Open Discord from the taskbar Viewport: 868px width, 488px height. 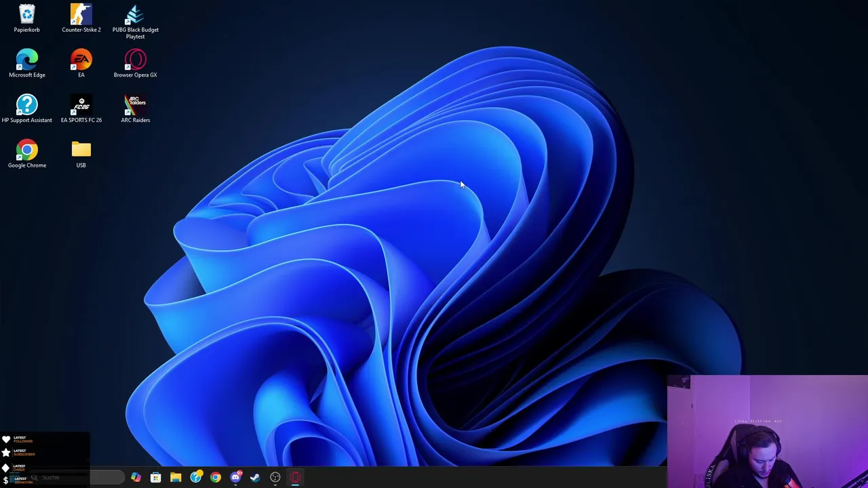[235, 477]
